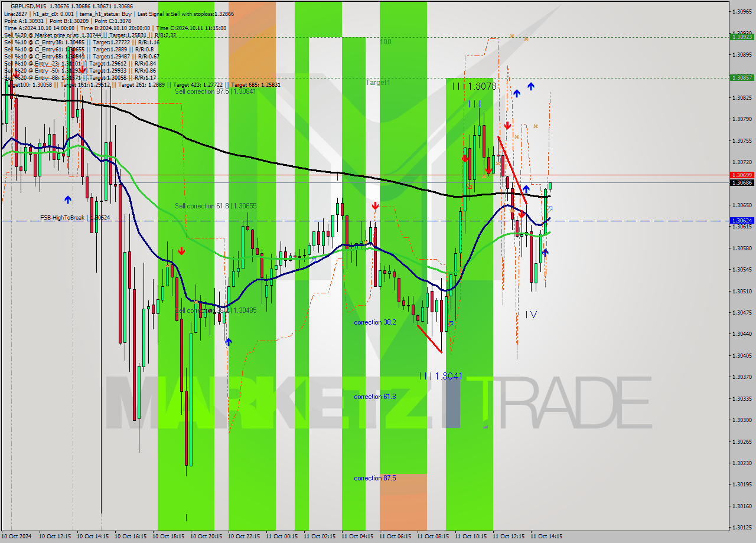Click the blue 'correction 38.2' label
Viewport: 756px width, 543px height.
coord(374,322)
